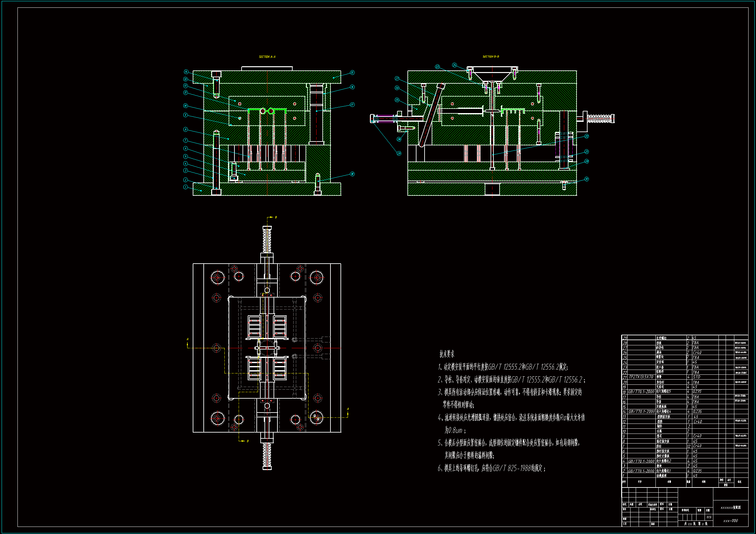756x534 pixels.
Task: Select part balloon number 8
Action: pyautogui.click(x=186, y=130)
